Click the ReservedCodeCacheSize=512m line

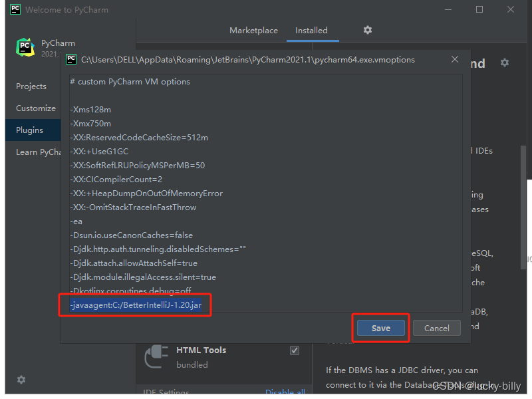[139, 138]
